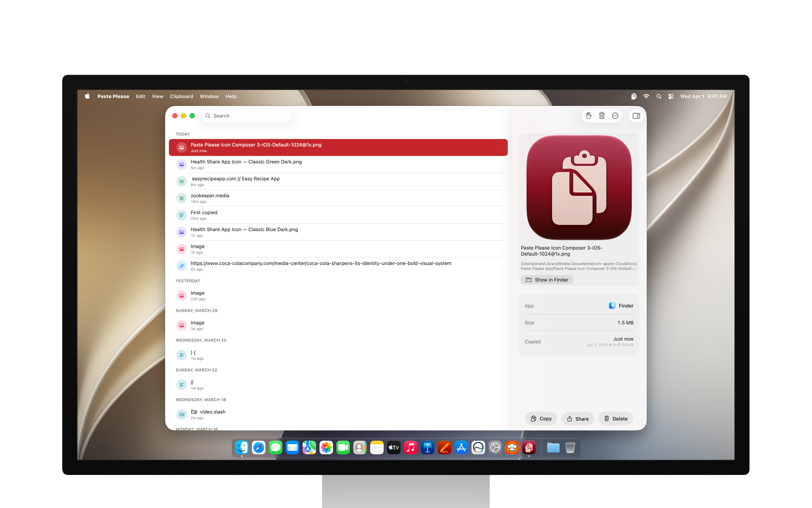
Task: Click the Finder app value in details
Action: click(621, 306)
